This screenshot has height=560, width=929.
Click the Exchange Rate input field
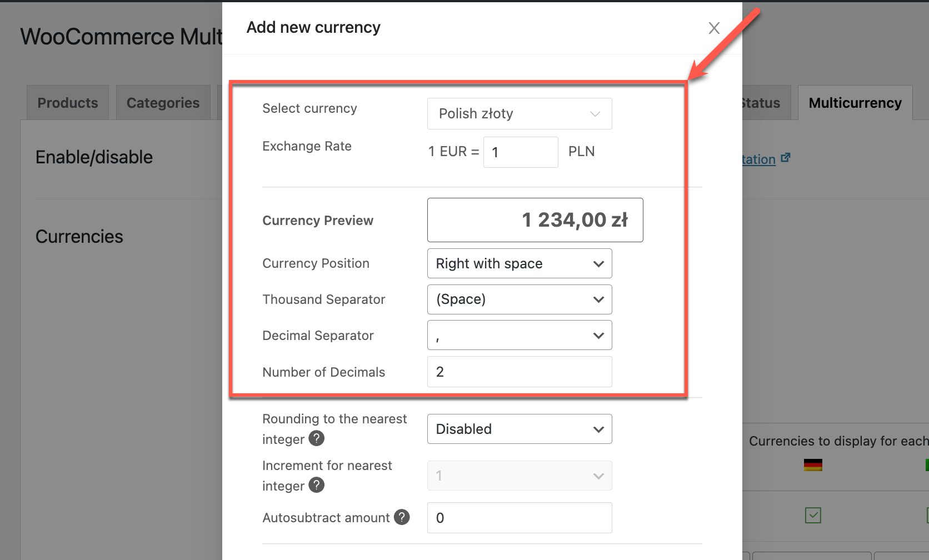[521, 152]
